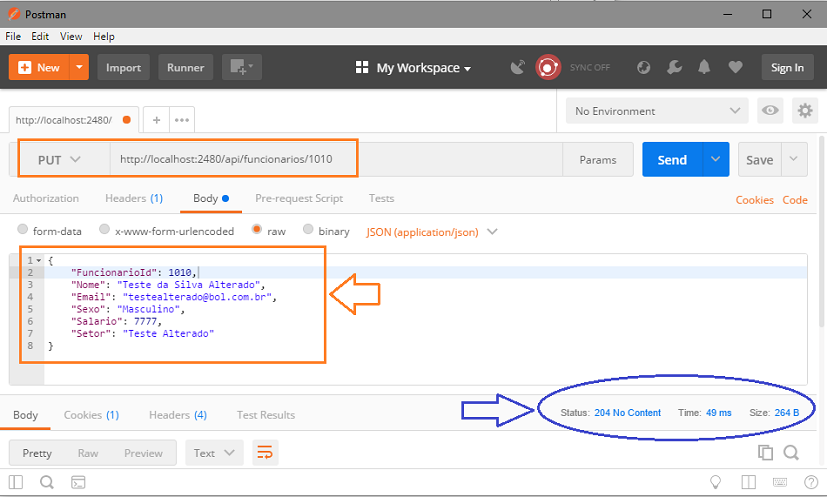This screenshot has height=497, width=827.
Task: Click the Import button
Action: pos(123,68)
